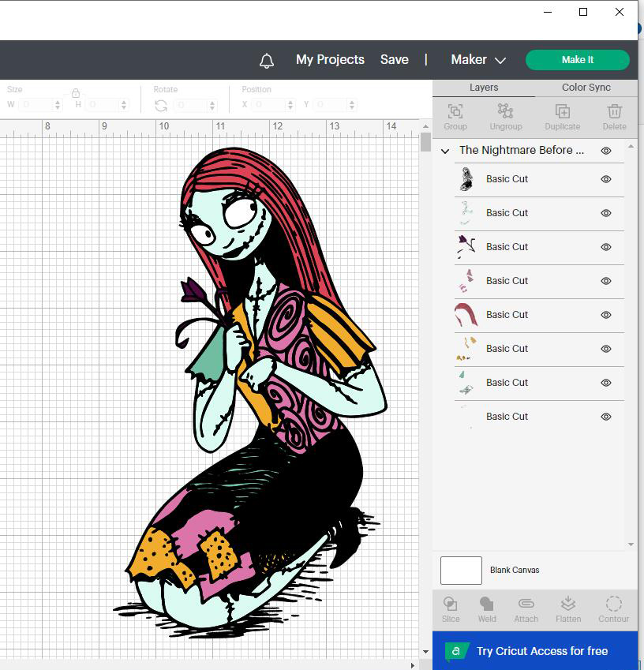Hide the Nightmare Before group with its eye

point(606,151)
